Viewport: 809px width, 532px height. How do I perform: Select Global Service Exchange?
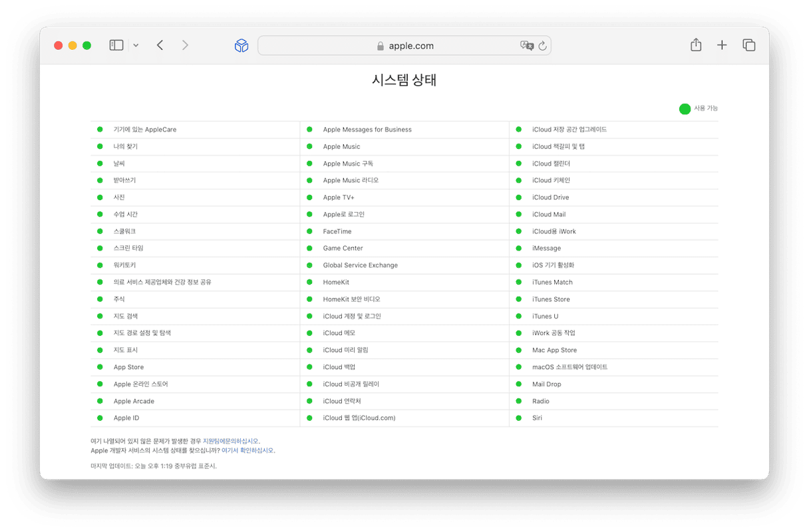point(404,265)
